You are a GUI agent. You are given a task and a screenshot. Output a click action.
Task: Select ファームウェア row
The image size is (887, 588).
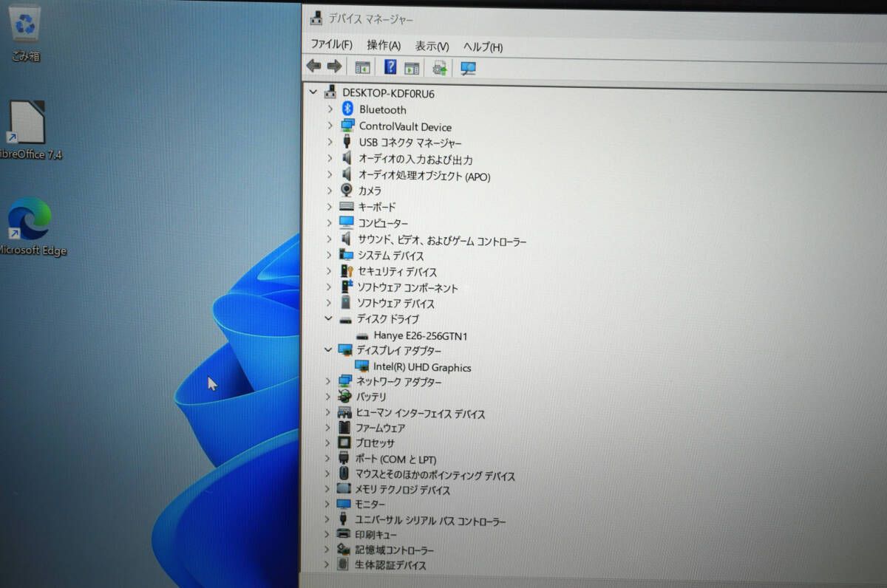(x=380, y=428)
